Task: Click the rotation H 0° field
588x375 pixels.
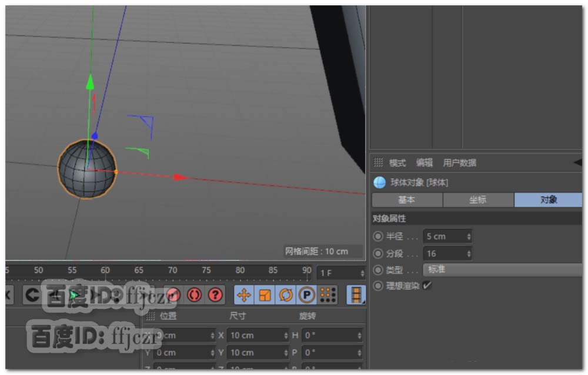Action: (x=332, y=335)
